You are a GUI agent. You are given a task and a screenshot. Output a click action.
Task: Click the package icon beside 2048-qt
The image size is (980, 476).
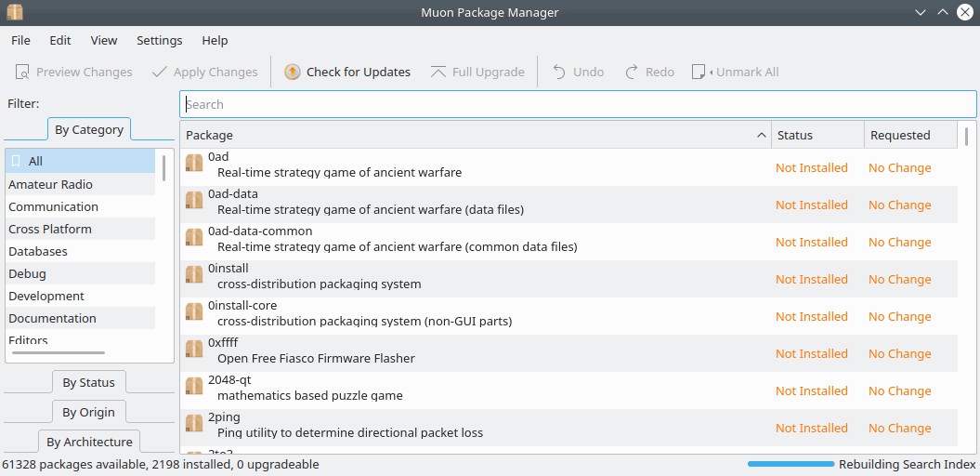[194, 387]
